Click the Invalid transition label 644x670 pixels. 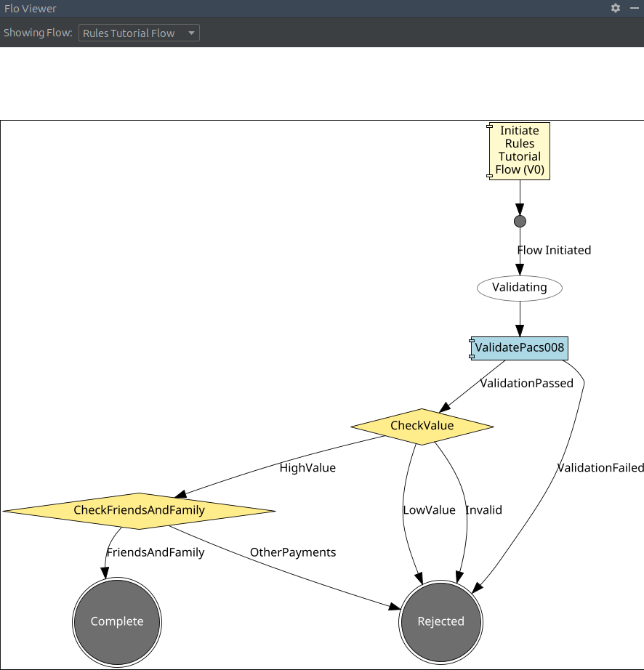tap(483, 510)
